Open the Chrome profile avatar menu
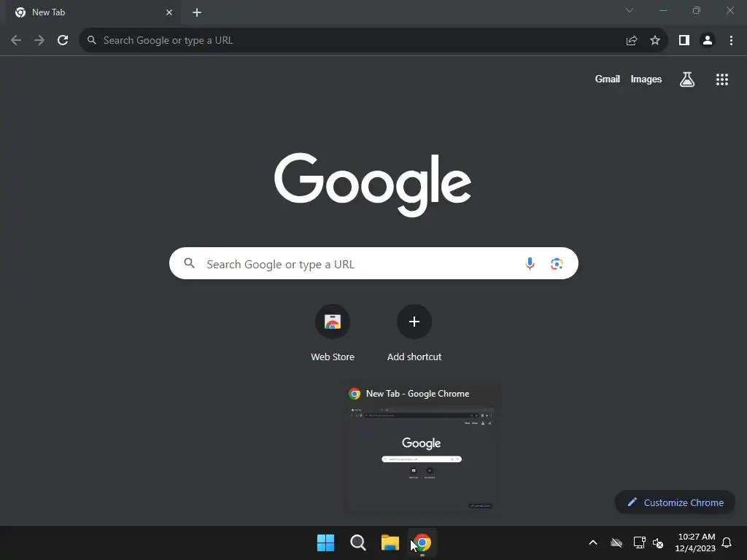Screen dimensions: 747x560 [x=708, y=41]
